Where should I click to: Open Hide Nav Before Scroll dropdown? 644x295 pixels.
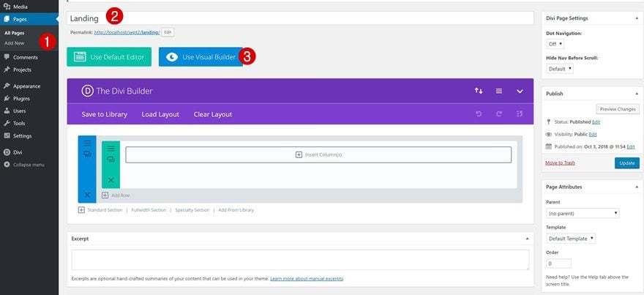[x=560, y=69]
